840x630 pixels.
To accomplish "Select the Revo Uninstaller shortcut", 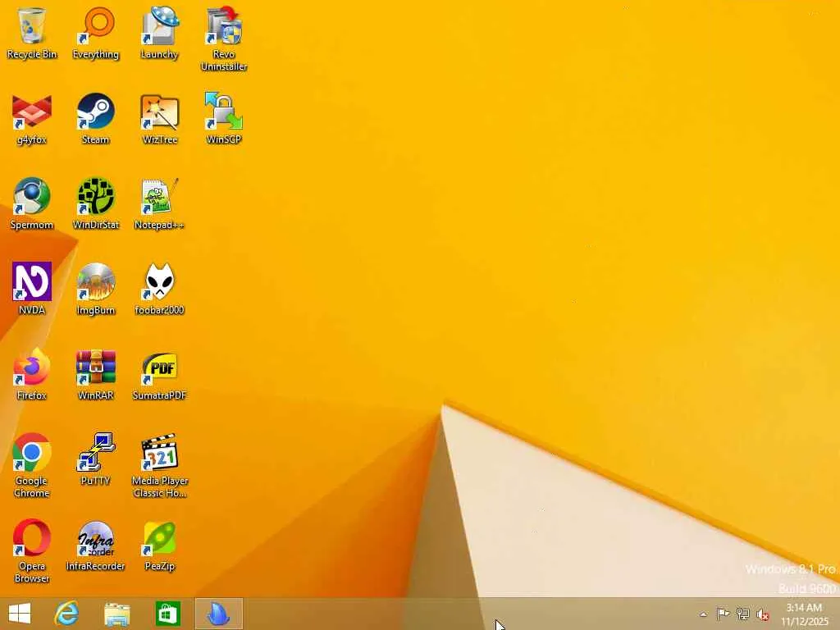I will [x=224, y=39].
